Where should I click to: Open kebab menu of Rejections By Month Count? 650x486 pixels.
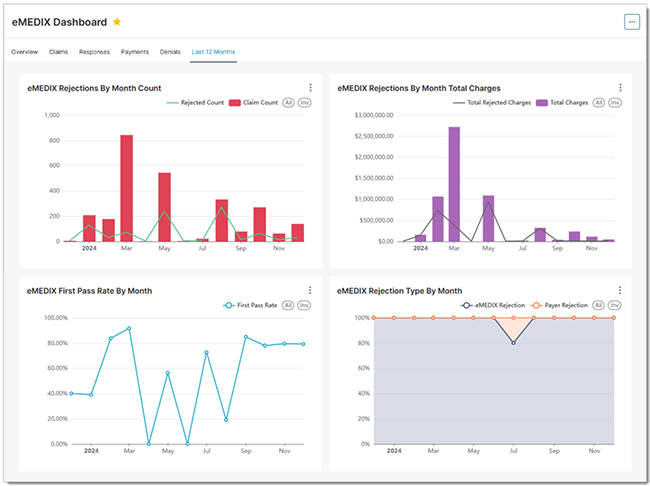[x=310, y=87]
